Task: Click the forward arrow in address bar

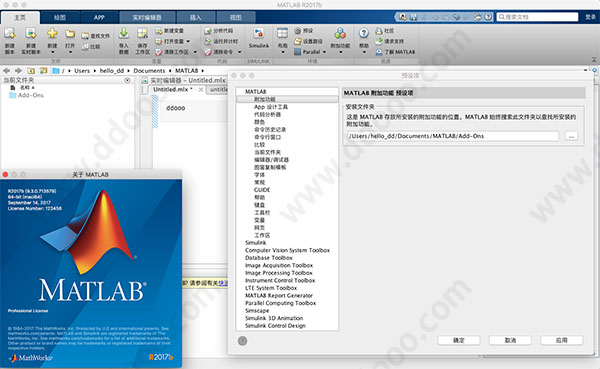Action: [18, 71]
